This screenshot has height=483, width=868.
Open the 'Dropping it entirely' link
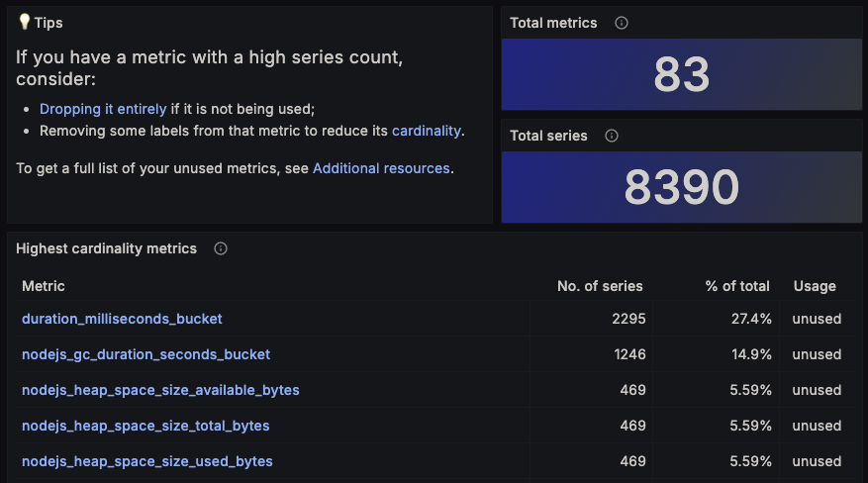pyautogui.click(x=103, y=109)
